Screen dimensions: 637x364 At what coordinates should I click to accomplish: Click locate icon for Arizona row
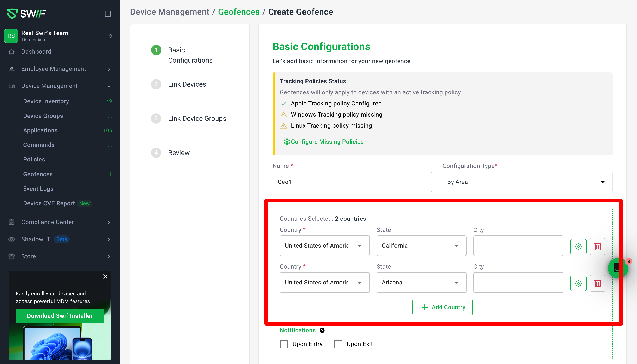coord(578,283)
